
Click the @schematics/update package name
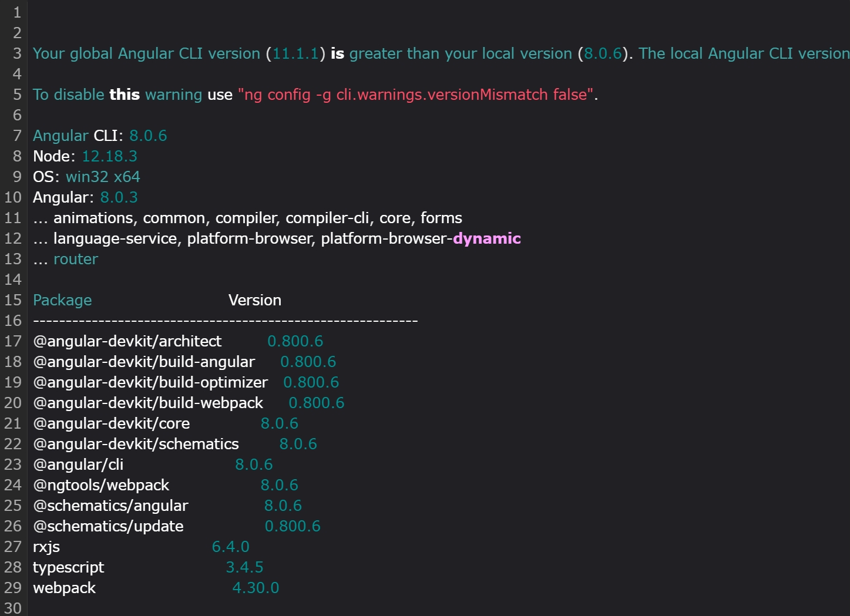point(108,526)
